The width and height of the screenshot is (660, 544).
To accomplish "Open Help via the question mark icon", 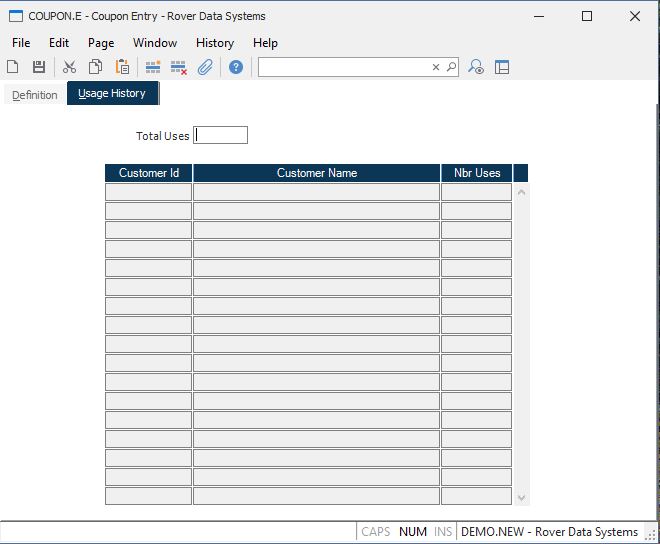I will pos(236,67).
